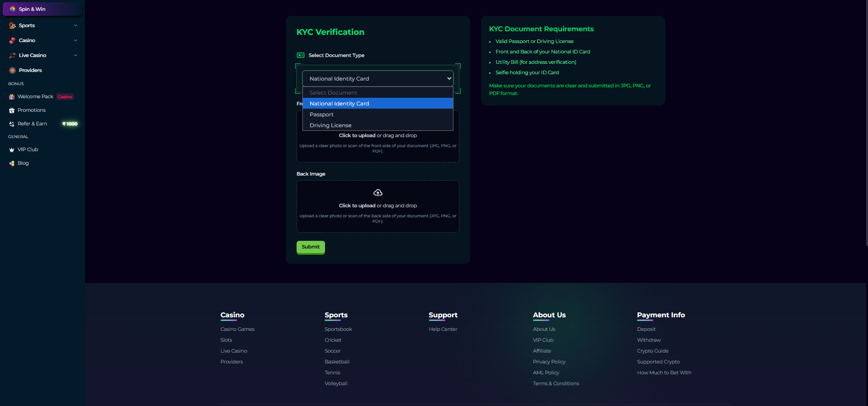The image size is (868, 406).
Task: Open Welcome Pack bonus page
Action: pyautogui.click(x=35, y=97)
